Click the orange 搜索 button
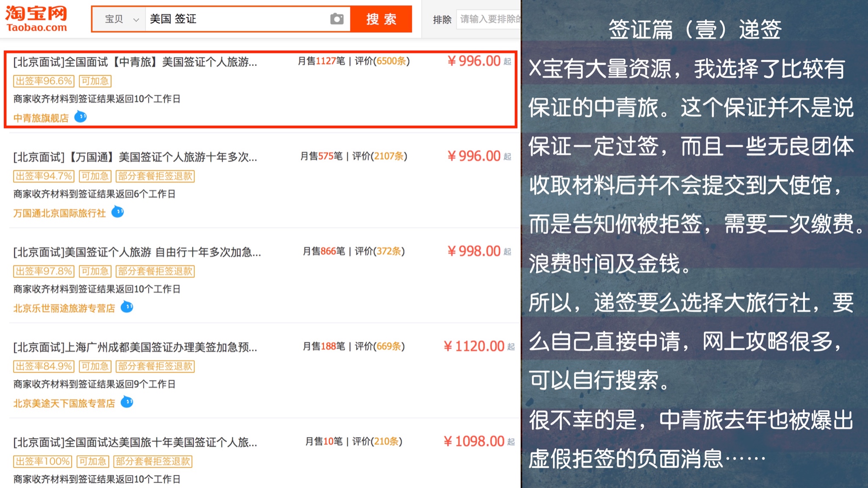Image resolution: width=868 pixels, height=488 pixels. point(381,19)
